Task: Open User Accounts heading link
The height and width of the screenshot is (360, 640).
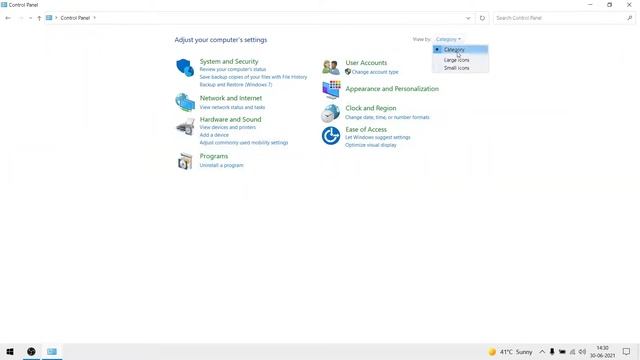Action: pos(366,62)
